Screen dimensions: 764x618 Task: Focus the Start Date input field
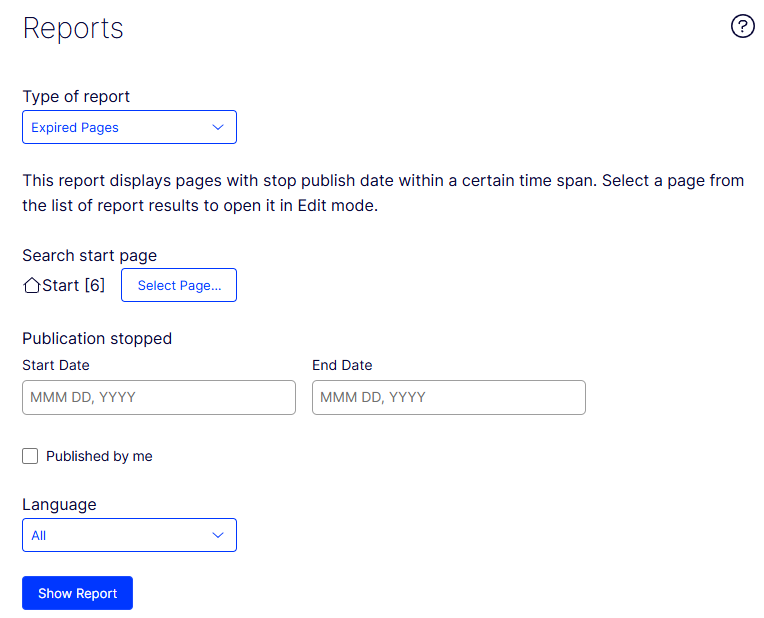(x=159, y=398)
